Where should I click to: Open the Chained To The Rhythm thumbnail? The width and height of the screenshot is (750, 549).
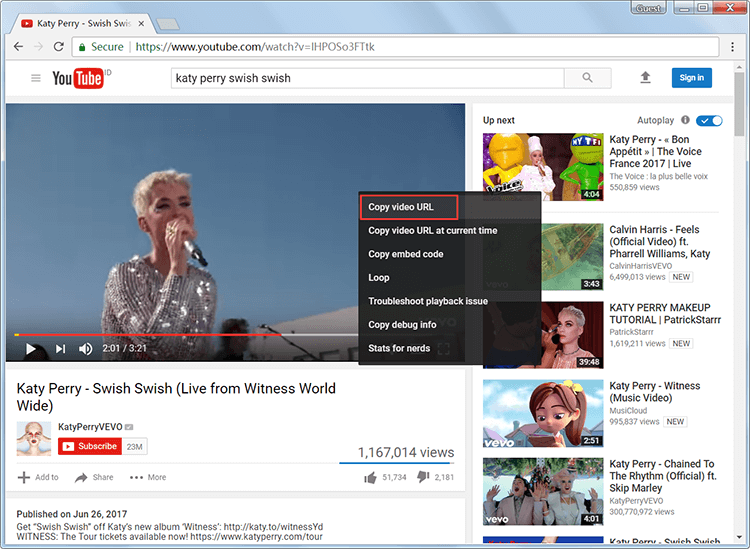(543, 492)
